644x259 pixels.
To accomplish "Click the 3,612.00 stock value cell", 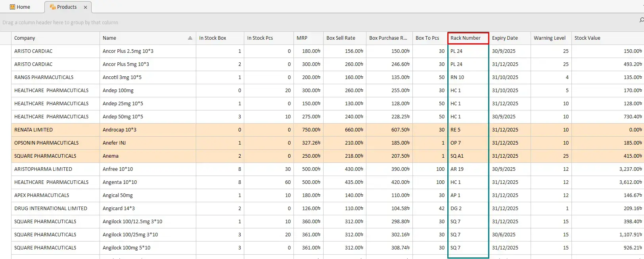I will pyautogui.click(x=608, y=182).
